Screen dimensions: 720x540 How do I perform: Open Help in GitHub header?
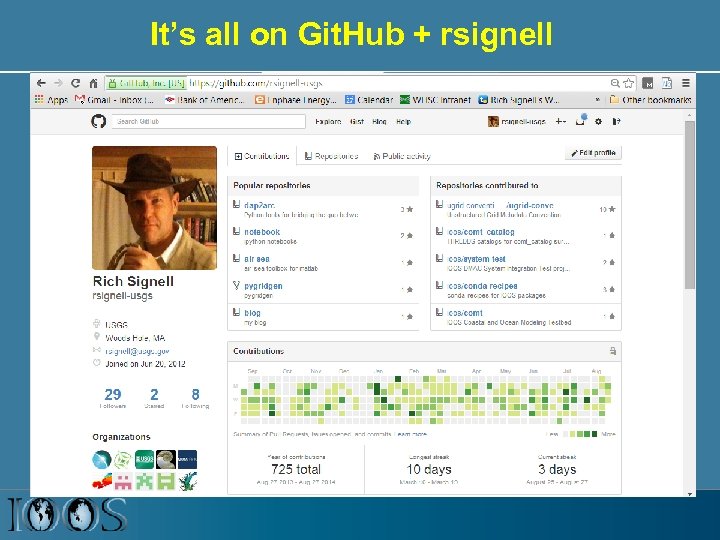pyautogui.click(x=404, y=122)
